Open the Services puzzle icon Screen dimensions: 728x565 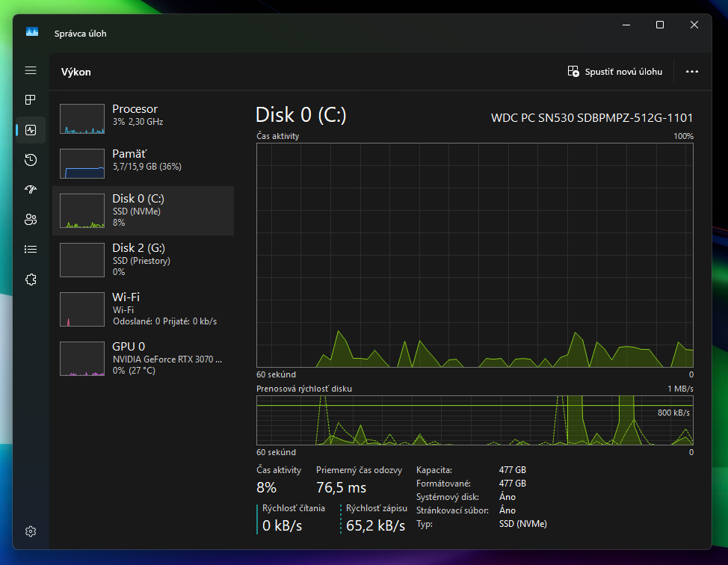coord(31,279)
